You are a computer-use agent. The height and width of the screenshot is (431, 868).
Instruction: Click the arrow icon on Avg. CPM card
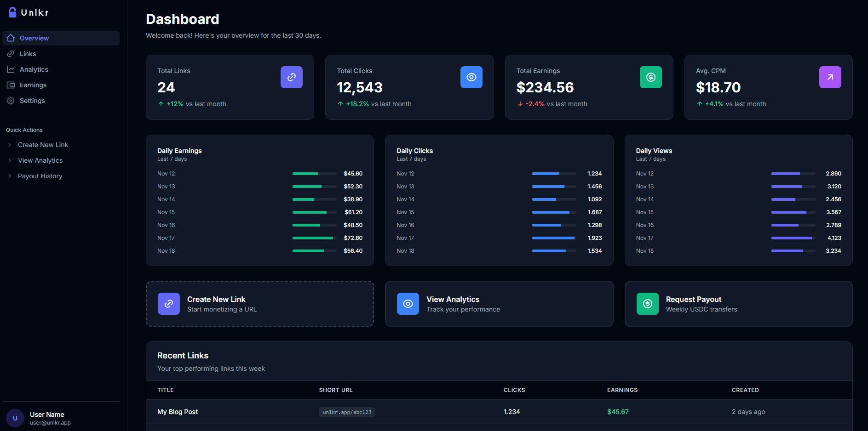coord(830,77)
